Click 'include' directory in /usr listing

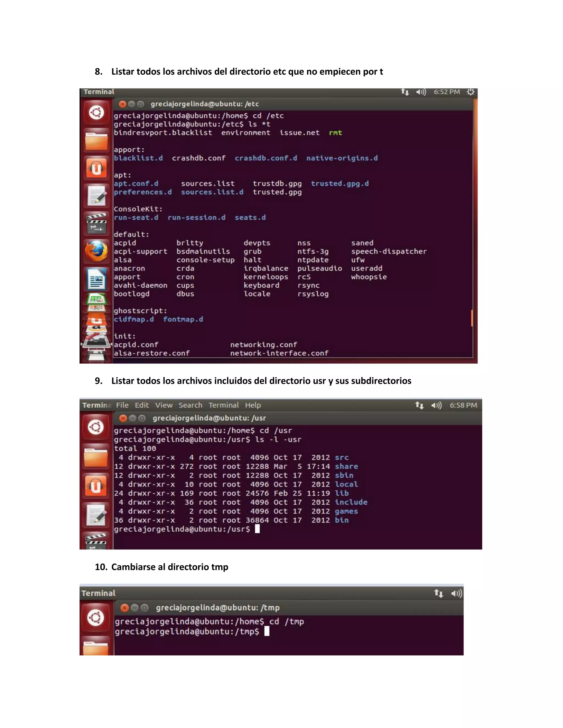click(351, 502)
